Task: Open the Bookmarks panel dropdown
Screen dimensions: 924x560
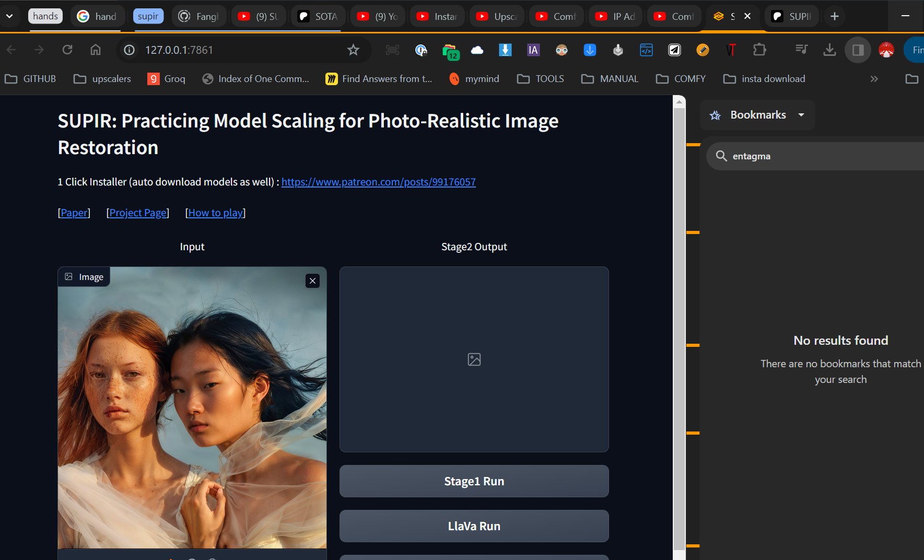Action: [x=801, y=115]
